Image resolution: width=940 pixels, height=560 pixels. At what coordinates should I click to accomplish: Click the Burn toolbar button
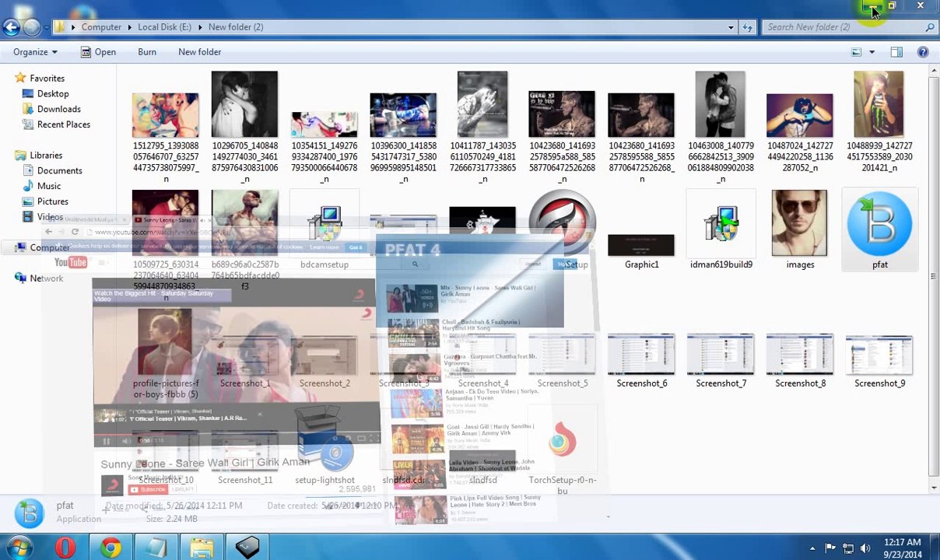click(147, 52)
